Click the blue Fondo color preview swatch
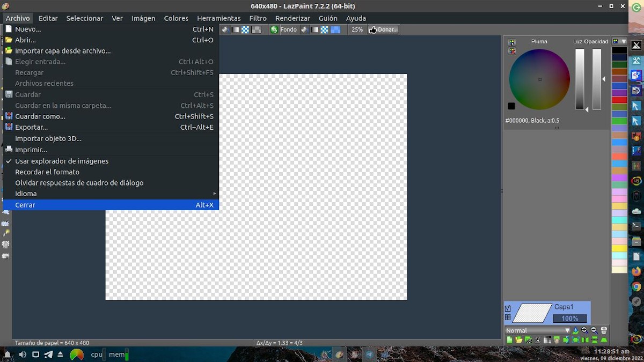Screen dimensions: 644x362 pyautogui.click(x=335, y=29)
